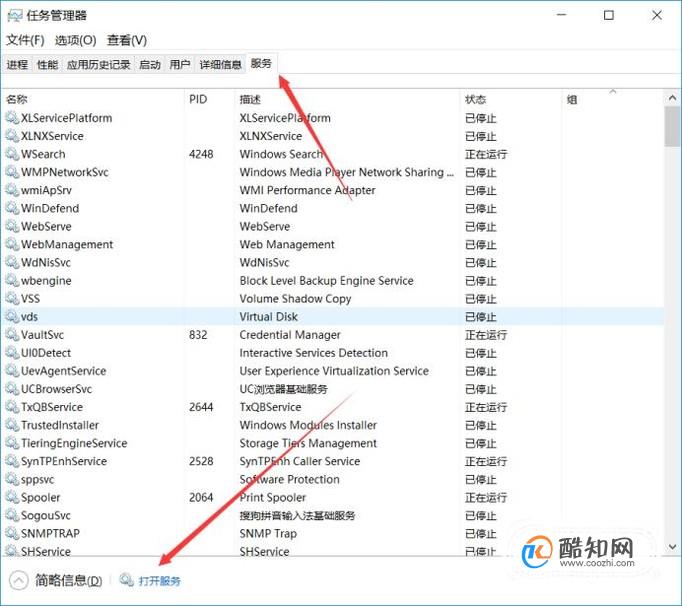
Task: Click the gear icon beside UCBrowserSvc
Action: [12, 388]
